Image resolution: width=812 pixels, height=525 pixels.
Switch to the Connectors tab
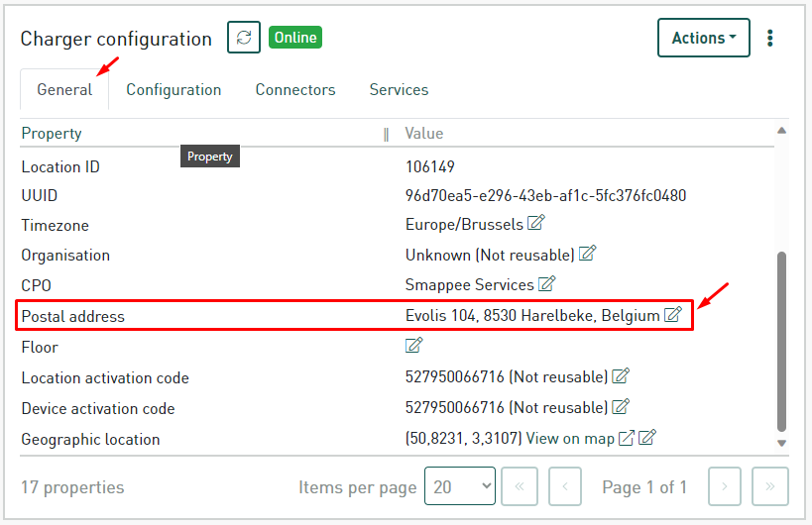[x=295, y=89]
